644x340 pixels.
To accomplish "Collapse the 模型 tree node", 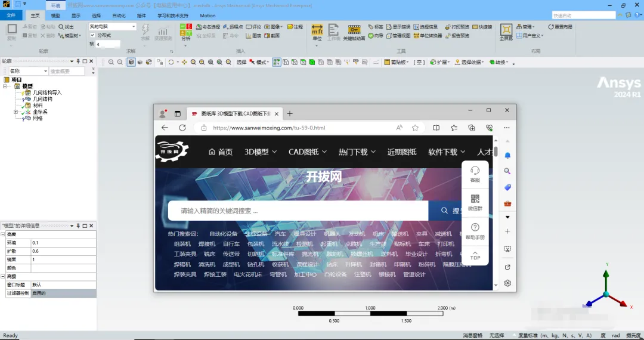I will point(5,86).
